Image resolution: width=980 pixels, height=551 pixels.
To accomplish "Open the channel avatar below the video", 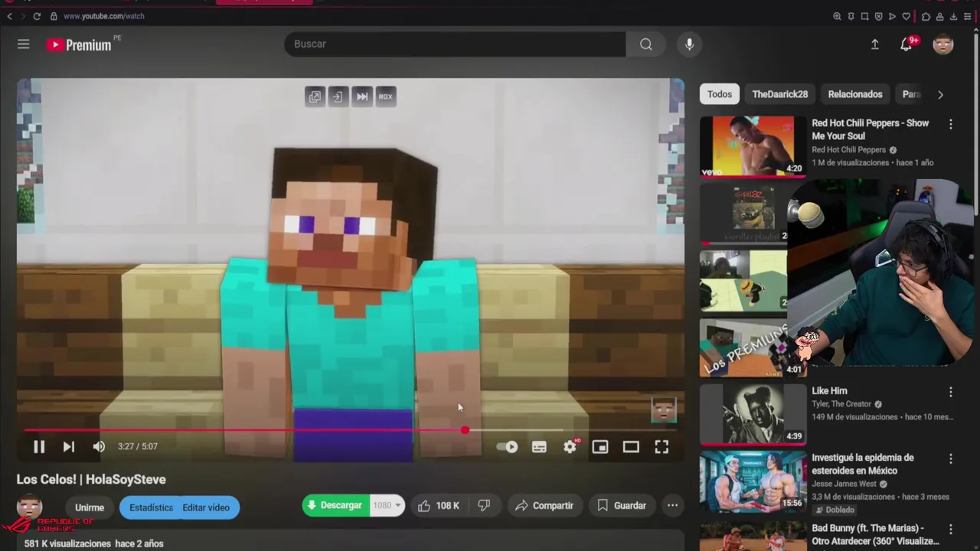I will 29,507.
